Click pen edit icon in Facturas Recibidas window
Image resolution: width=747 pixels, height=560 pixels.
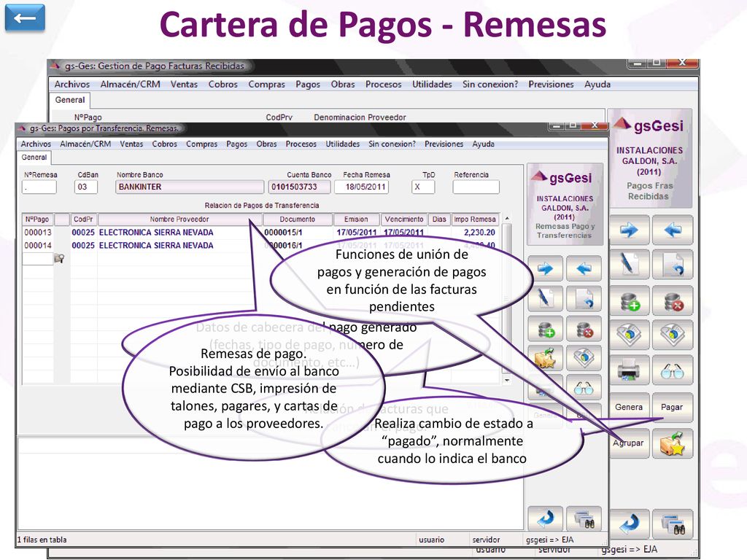[629, 265]
